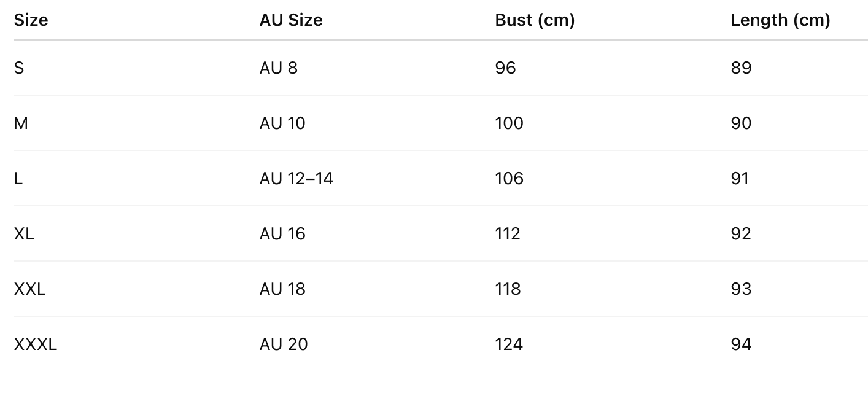This screenshot has width=868, height=393.
Task: Select the XL size cell
Action: point(24,234)
